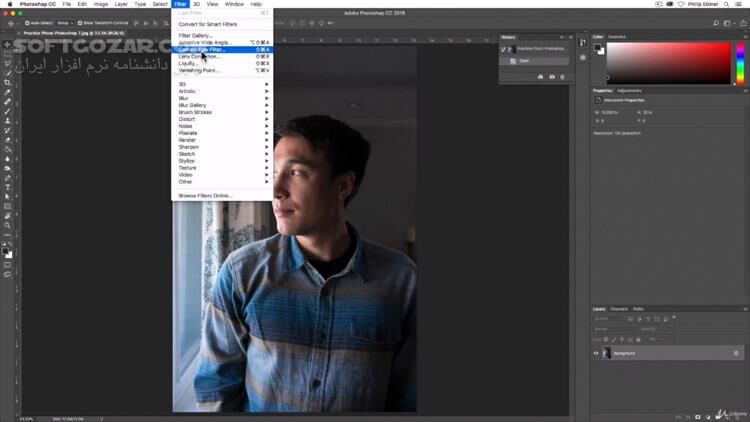Click the Lock all layer icon
750x422 pixels.
638,339
